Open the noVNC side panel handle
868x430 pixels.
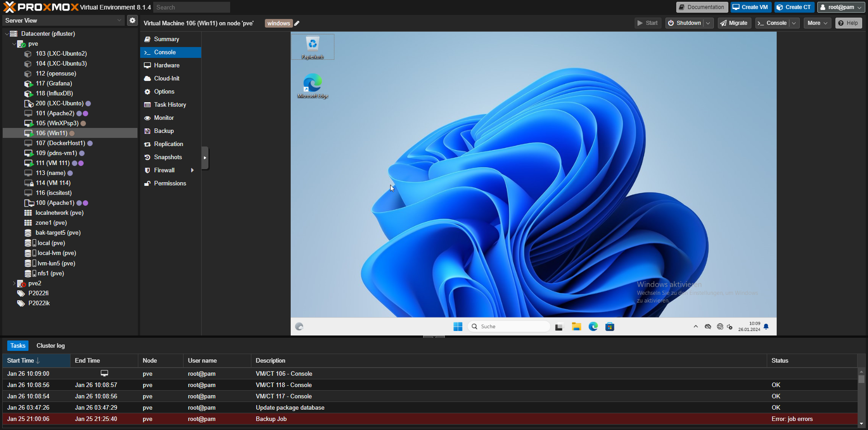point(205,158)
